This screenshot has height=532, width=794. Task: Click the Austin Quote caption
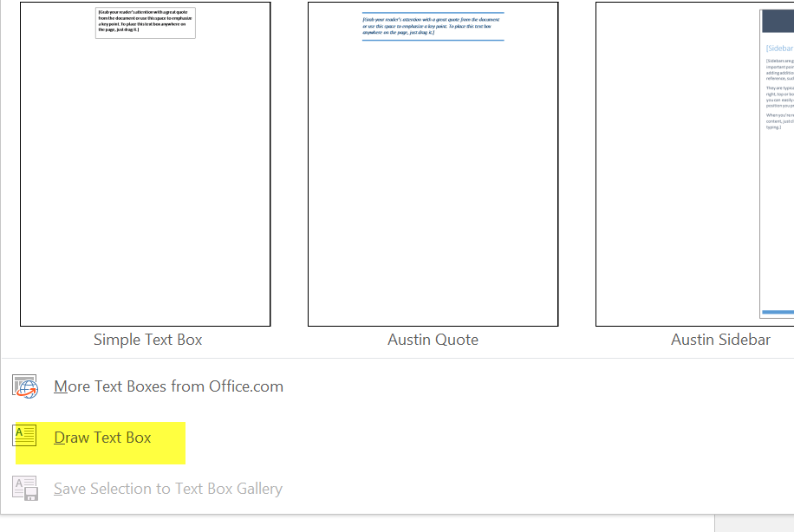point(433,340)
